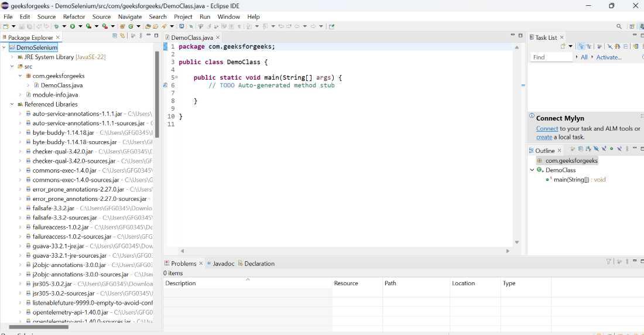Open Package Explorer View Menu dots

pos(141,36)
